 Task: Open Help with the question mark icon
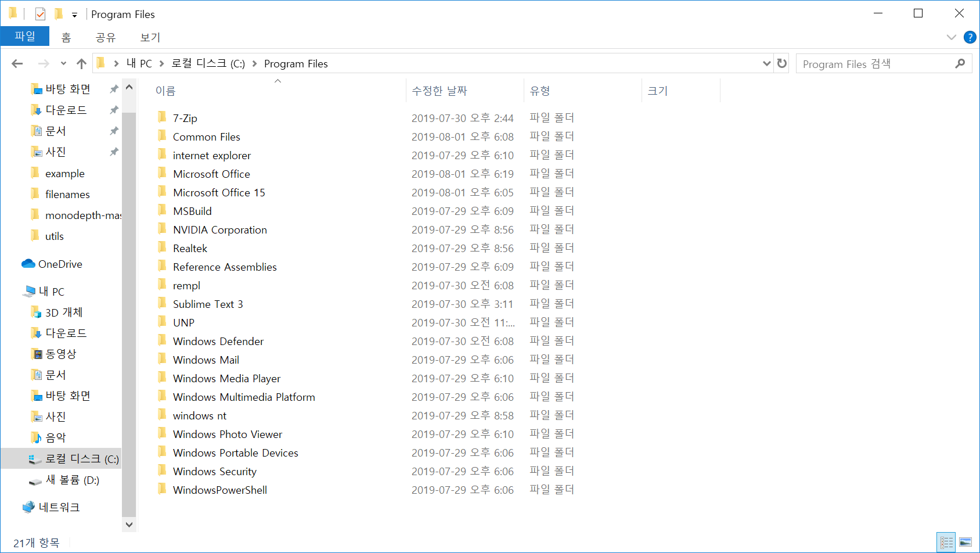(x=970, y=37)
